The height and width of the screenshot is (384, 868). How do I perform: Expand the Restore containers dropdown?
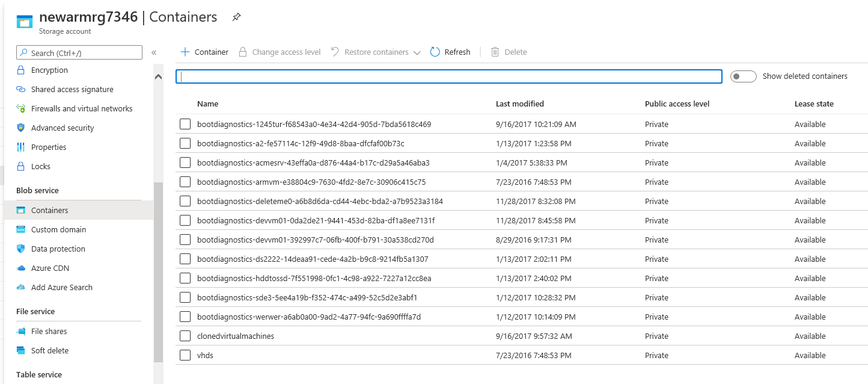click(418, 52)
